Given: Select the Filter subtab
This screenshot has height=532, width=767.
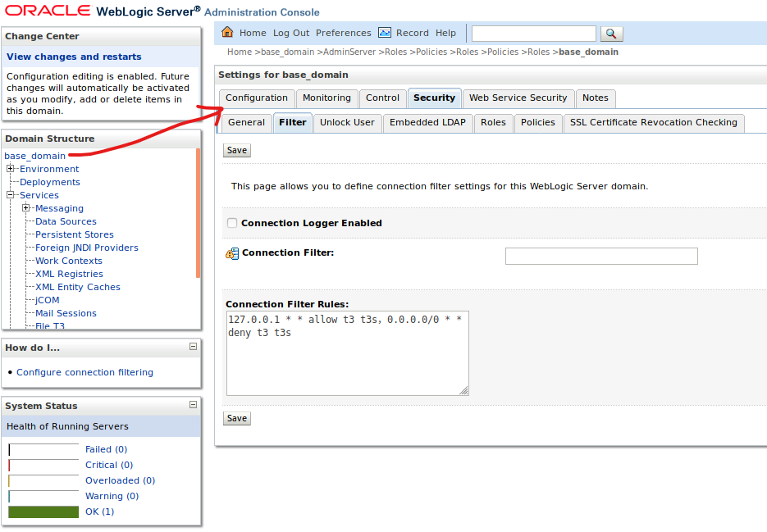Looking at the screenshot, I should [x=293, y=123].
